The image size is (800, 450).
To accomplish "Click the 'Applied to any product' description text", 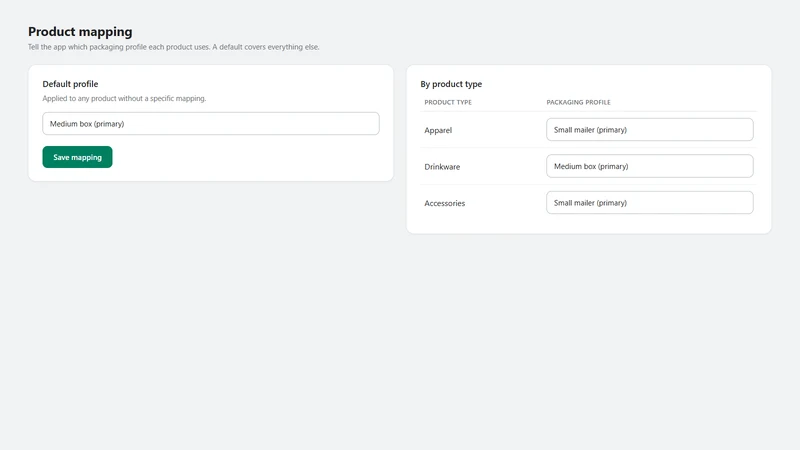I will (x=124, y=98).
